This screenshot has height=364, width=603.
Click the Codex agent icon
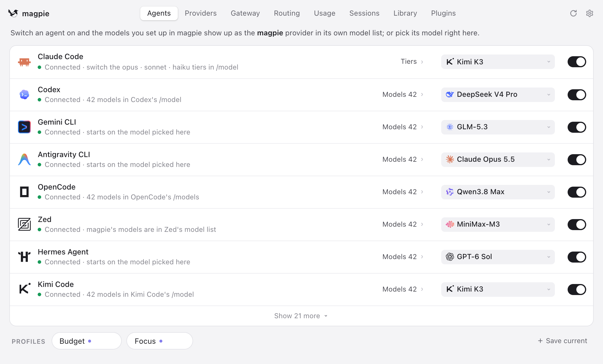[24, 94]
